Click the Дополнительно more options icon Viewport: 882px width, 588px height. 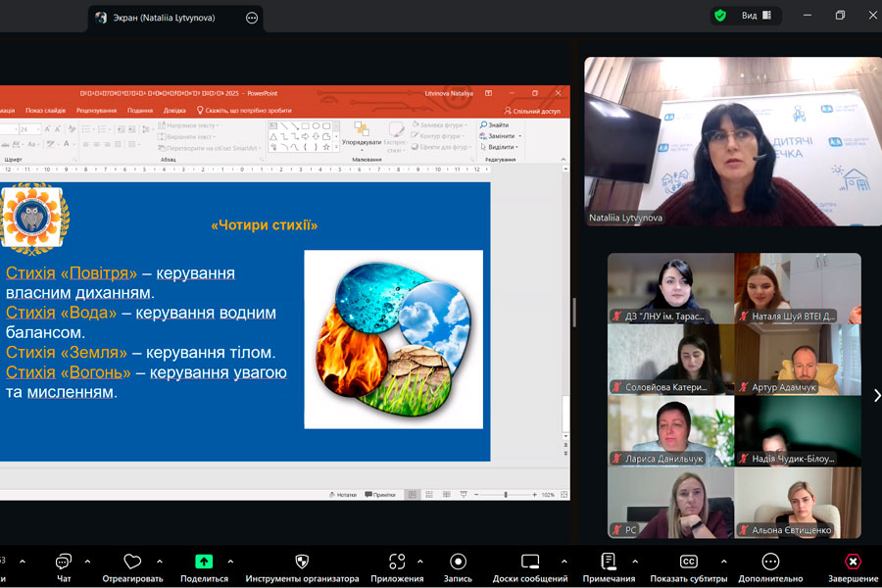770,563
